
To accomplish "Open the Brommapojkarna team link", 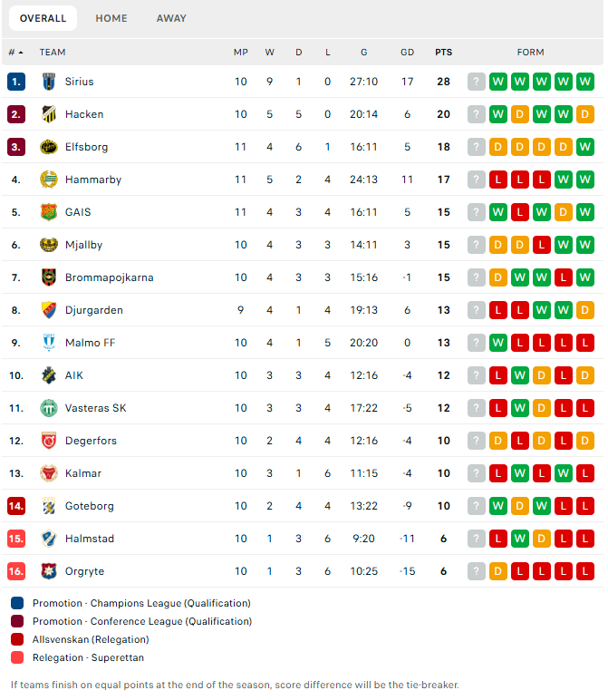I will (x=110, y=277).
